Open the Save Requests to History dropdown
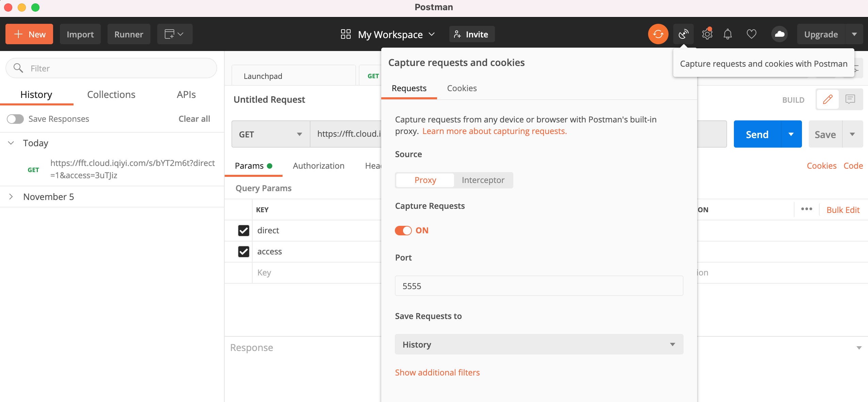The width and height of the screenshot is (868, 402). pyautogui.click(x=539, y=345)
